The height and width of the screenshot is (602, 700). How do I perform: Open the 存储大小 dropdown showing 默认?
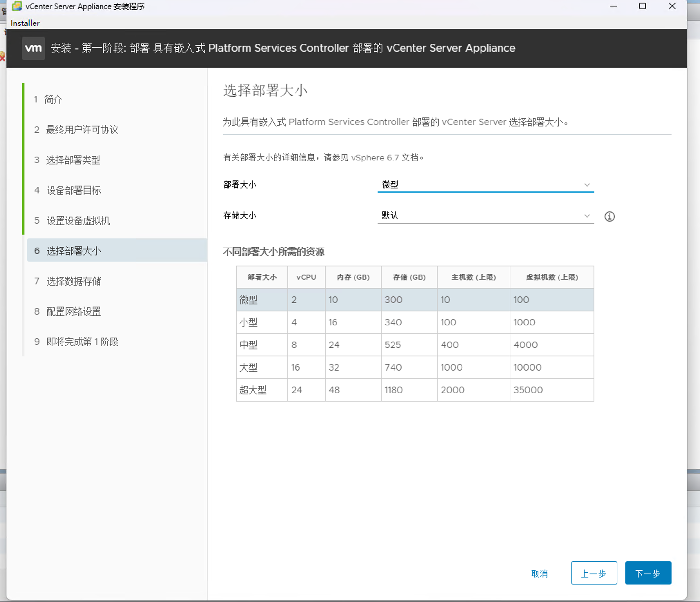[x=485, y=216]
